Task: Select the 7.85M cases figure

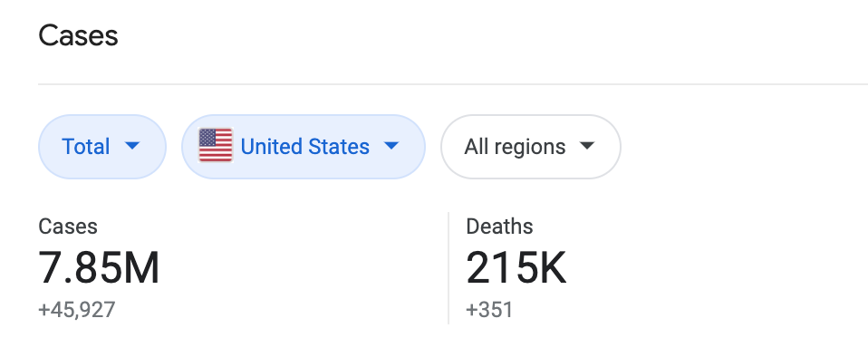Action: click(x=99, y=268)
